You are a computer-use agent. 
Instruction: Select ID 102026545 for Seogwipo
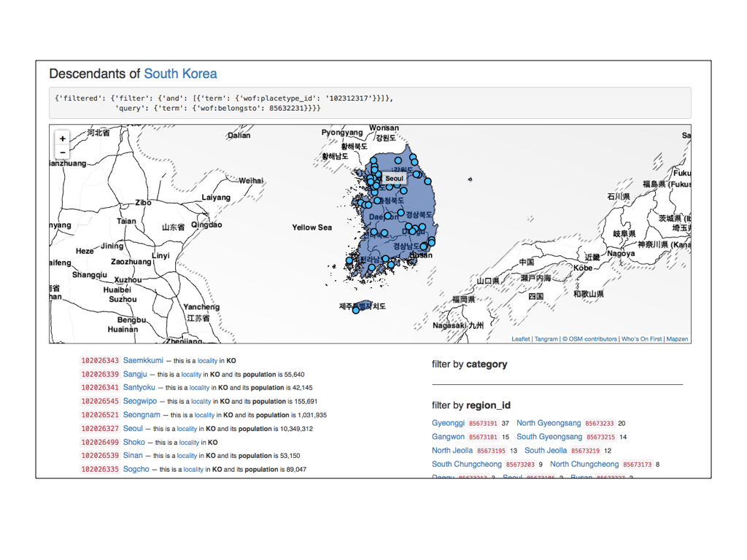[x=100, y=402]
